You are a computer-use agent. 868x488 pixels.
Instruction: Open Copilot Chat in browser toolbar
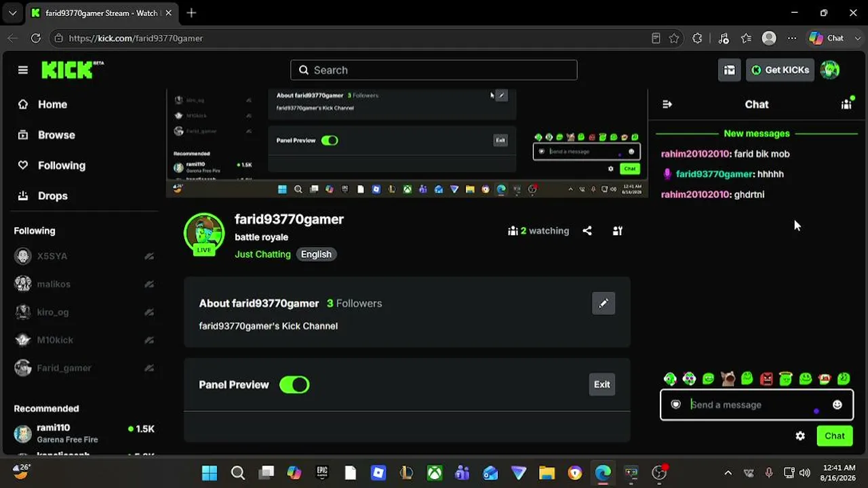pyautogui.click(x=827, y=39)
